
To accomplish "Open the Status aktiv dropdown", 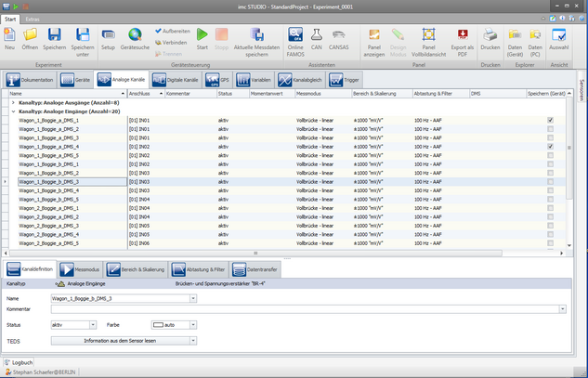I will pyautogui.click(x=93, y=325).
